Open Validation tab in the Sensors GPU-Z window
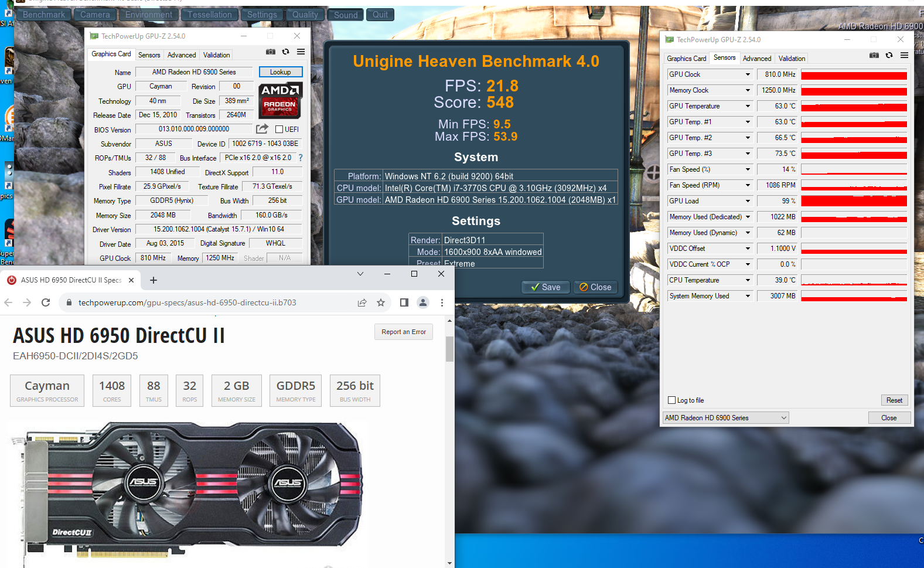 (x=792, y=59)
